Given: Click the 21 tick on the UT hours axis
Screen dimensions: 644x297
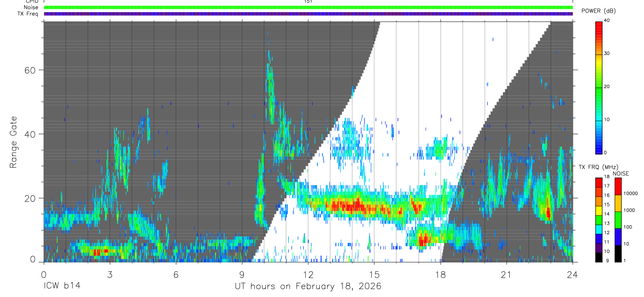Looking at the screenshot, I should 507,274.
